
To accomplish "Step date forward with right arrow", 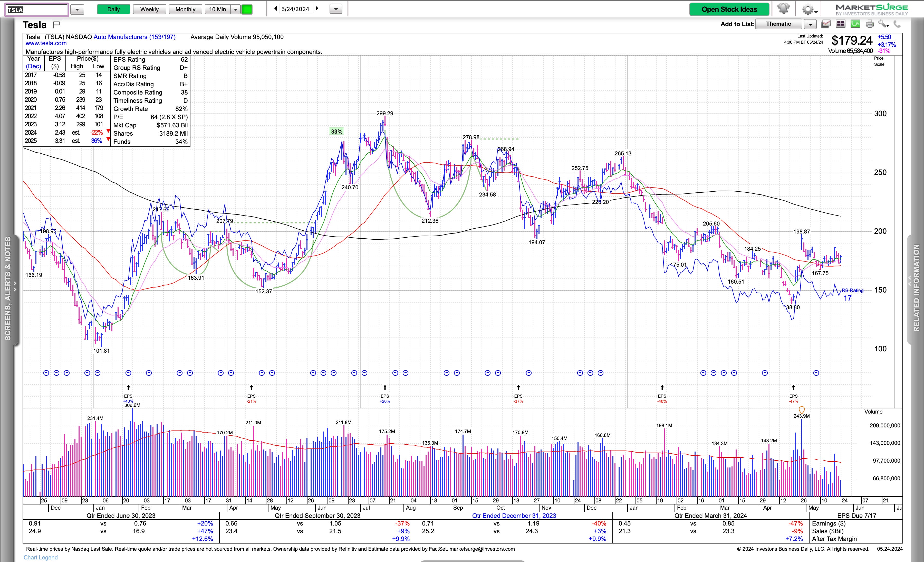I will (317, 8).
